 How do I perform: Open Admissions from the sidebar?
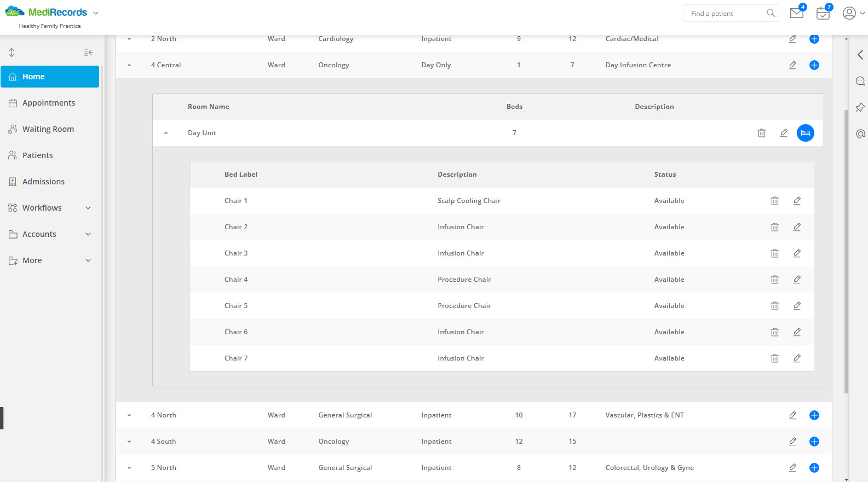click(43, 182)
